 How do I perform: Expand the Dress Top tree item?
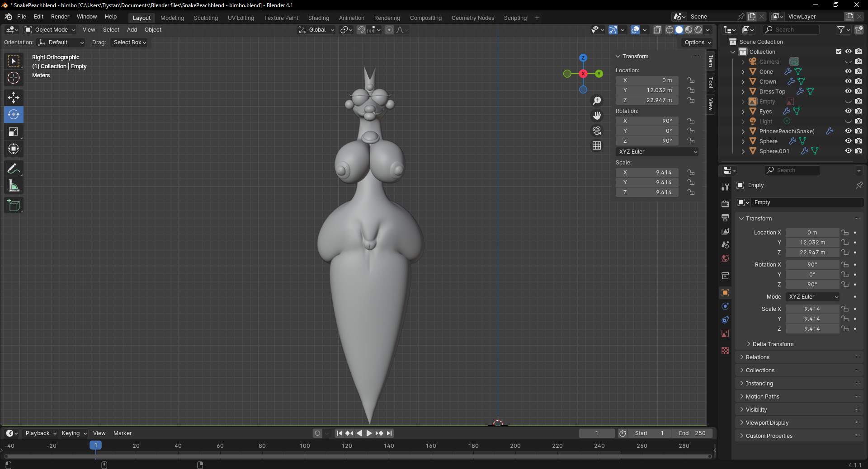tap(743, 92)
